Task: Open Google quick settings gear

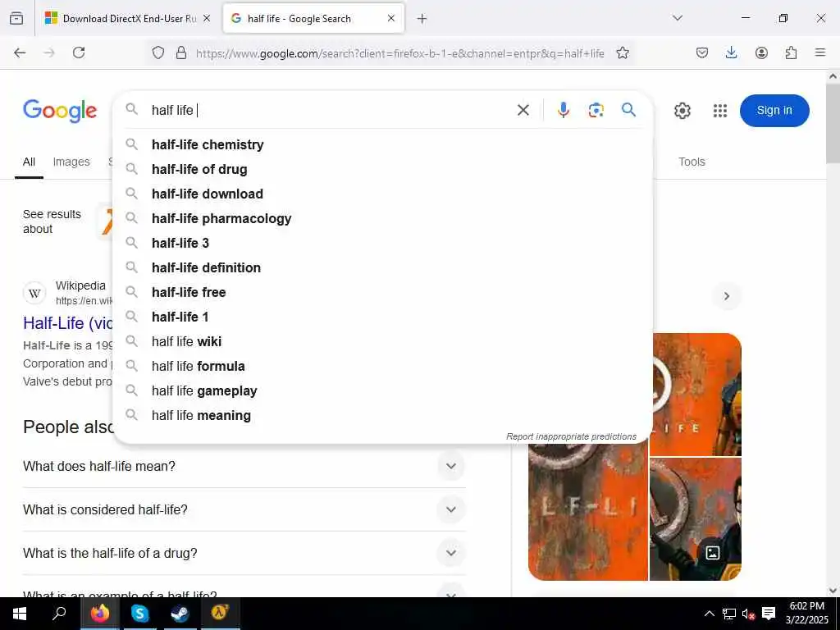Action: pos(682,111)
